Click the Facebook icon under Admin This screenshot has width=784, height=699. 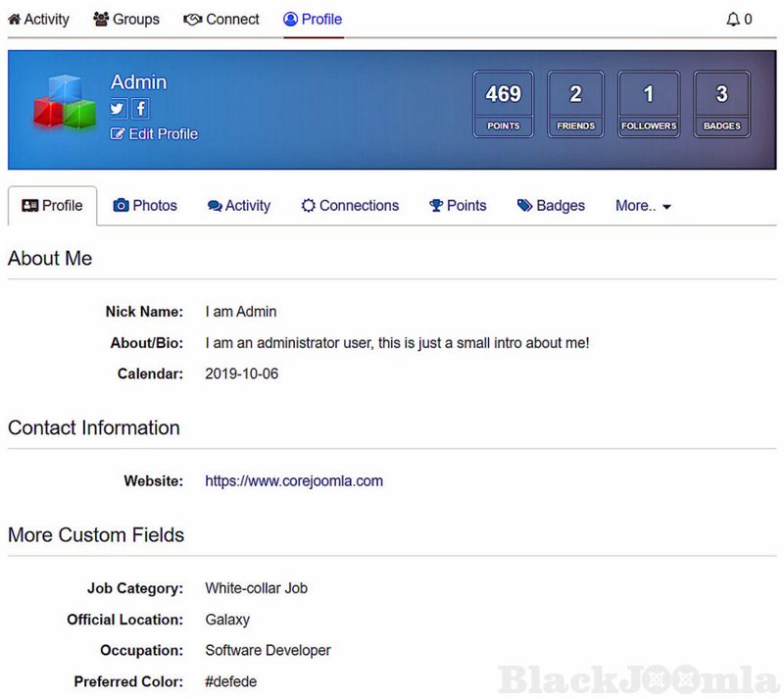point(140,109)
